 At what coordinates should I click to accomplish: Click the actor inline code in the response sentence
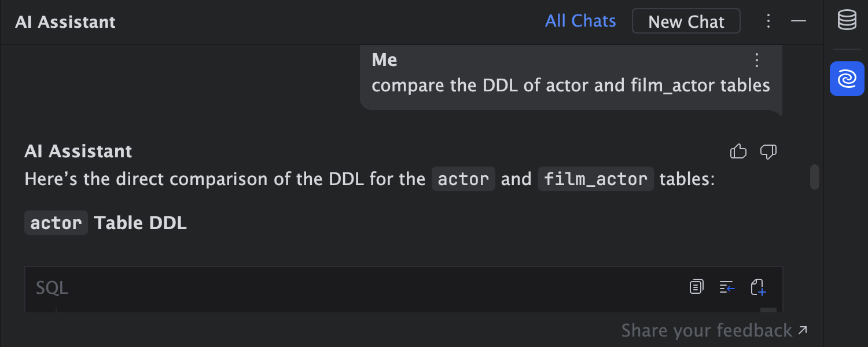(464, 179)
